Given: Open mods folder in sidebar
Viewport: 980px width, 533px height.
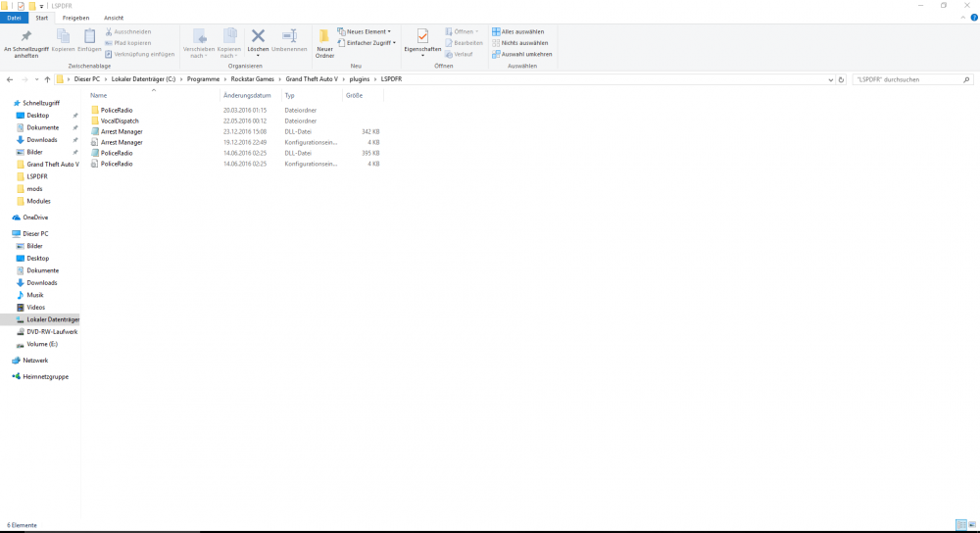Looking at the screenshot, I should coord(34,189).
